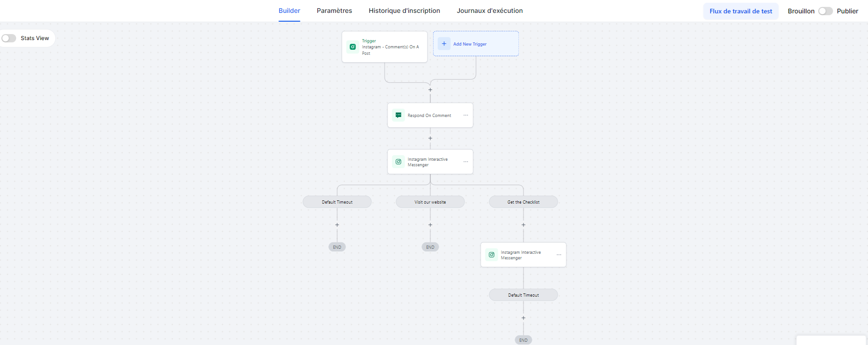Add a step below Respond On Comment

430,138
